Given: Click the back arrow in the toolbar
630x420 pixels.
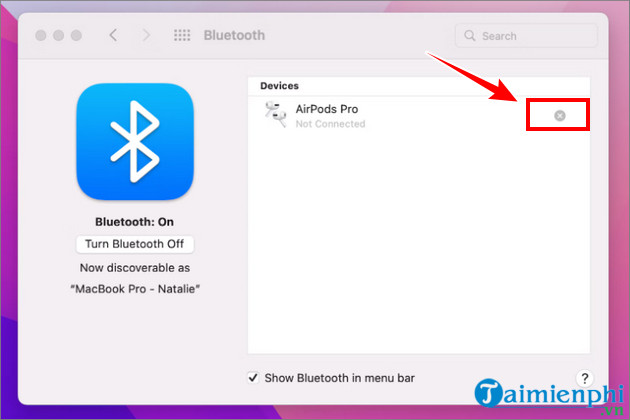Looking at the screenshot, I should coord(113,35).
